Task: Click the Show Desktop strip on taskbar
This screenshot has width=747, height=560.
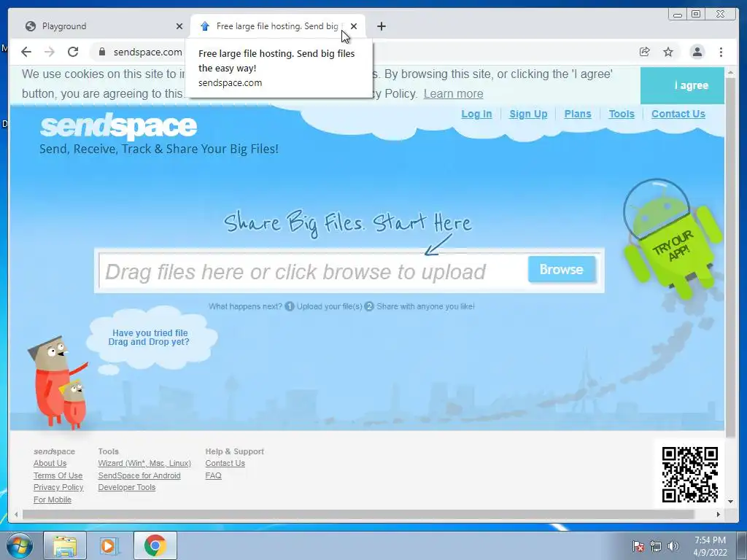Action: tap(741, 546)
